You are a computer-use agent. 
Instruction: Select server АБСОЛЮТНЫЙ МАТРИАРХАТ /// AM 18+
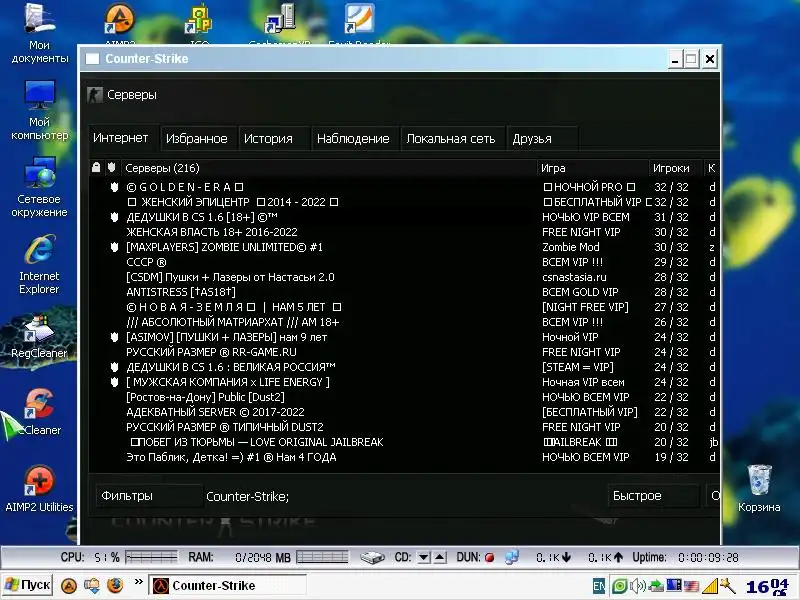pyautogui.click(x=403, y=322)
